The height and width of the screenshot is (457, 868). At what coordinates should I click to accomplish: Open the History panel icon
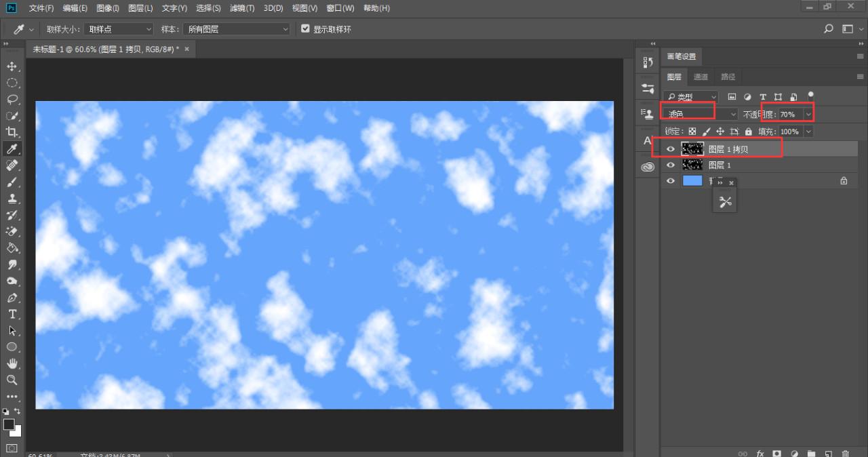648,62
